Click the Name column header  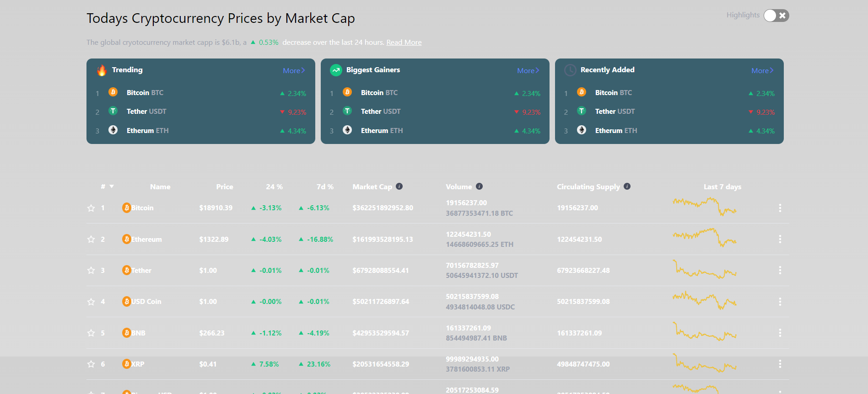(x=160, y=186)
